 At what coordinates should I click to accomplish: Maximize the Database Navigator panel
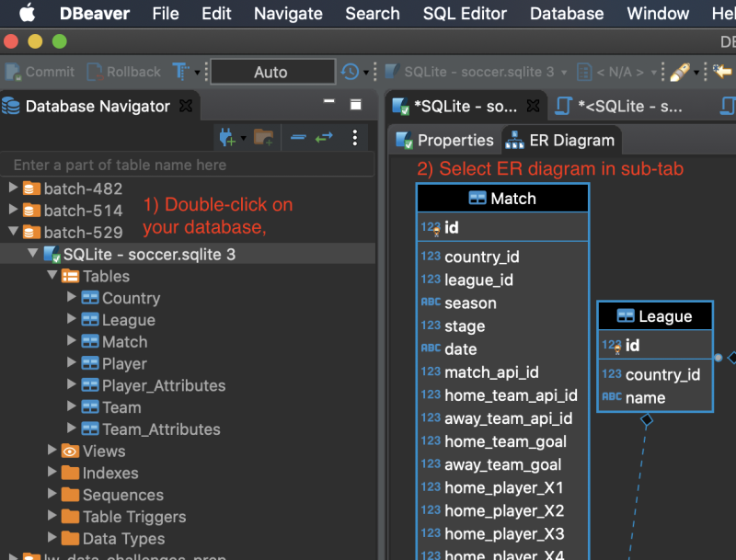click(356, 104)
